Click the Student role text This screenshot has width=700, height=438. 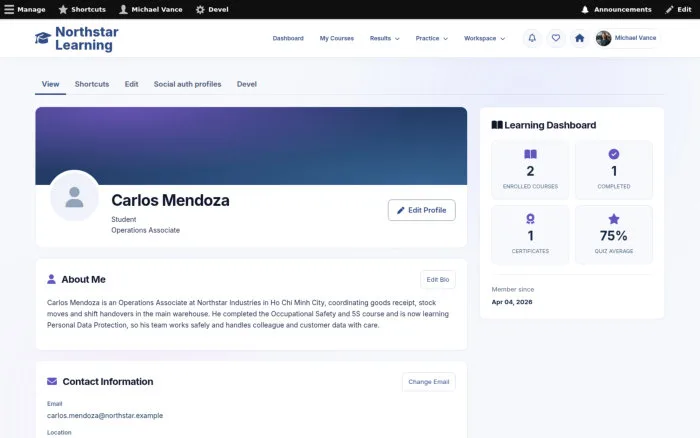124,220
